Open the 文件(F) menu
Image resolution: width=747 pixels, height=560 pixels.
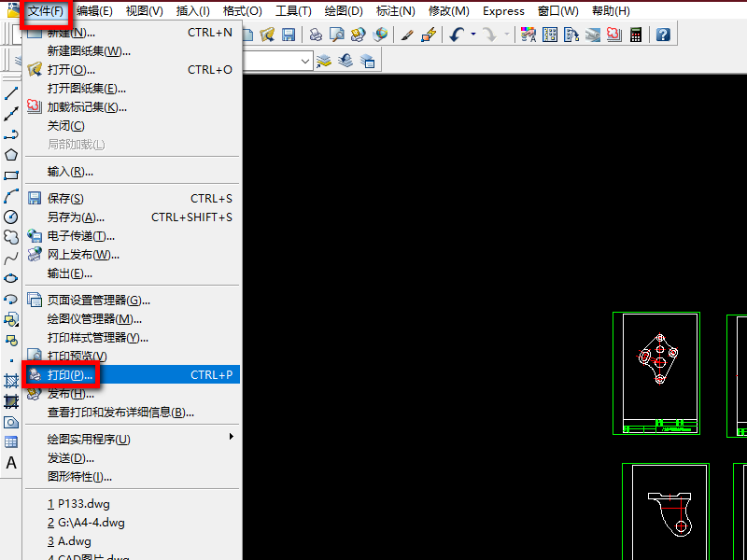46,11
